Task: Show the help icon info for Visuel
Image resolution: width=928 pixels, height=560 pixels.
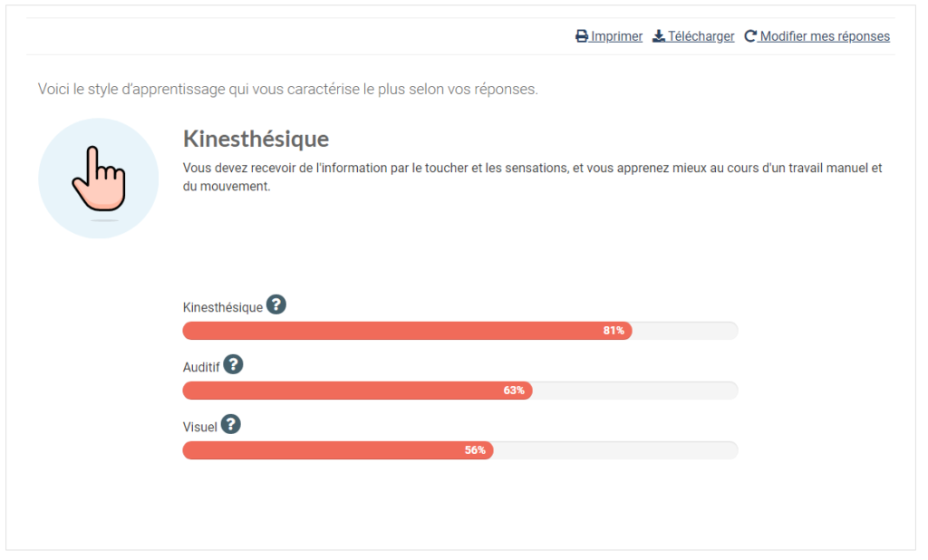Action: point(231,424)
